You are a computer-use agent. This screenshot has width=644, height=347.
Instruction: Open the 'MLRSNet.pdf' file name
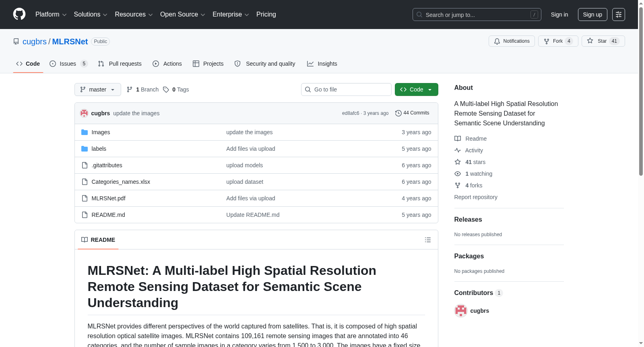point(109,198)
